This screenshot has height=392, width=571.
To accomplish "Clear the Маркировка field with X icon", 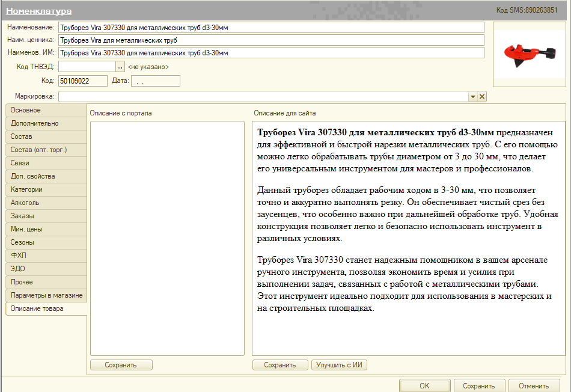I will click(x=482, y=97).
